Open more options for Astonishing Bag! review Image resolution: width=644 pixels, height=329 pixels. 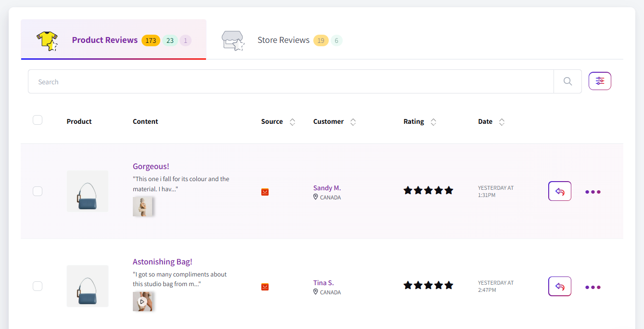[x=592, y=287]
